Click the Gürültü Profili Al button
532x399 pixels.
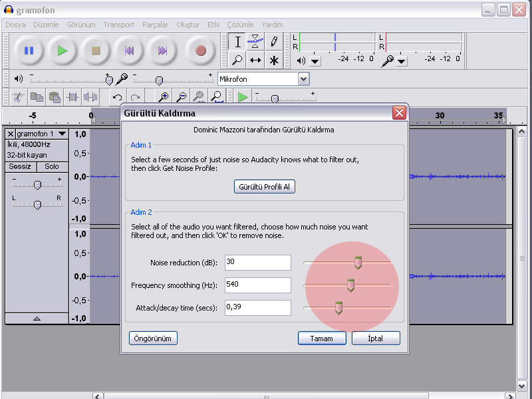click(x=264, y=187)
